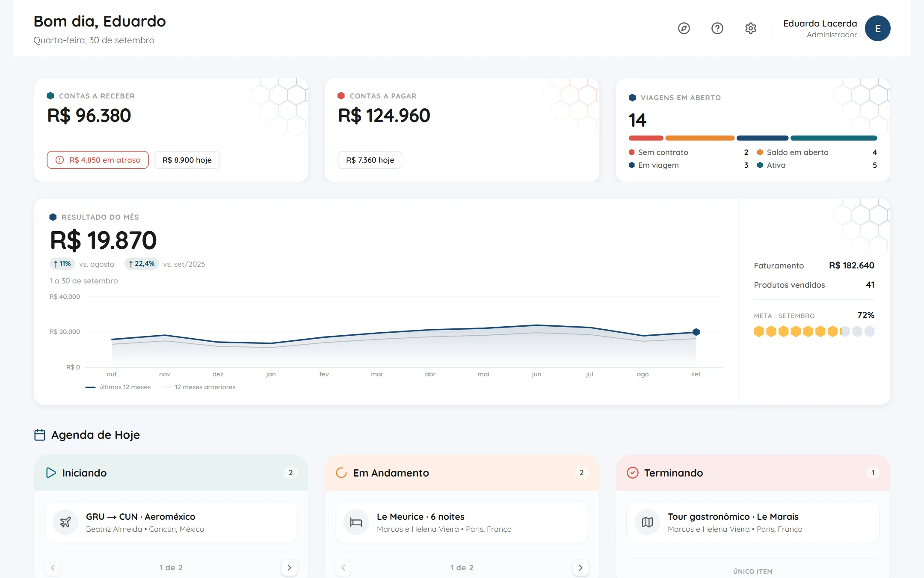Click the map icon on Tour gastronômico card
Screen dimensions: 924x578
pyautogui.click(x=647, y=522)
